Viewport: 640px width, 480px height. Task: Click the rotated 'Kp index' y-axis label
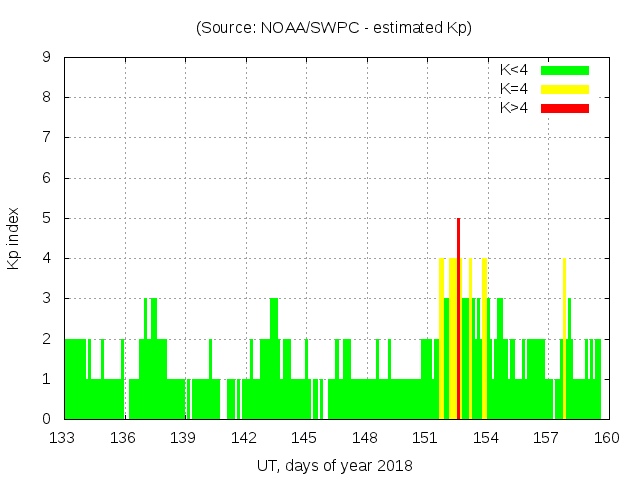pyautogui.click(x=14, y=238)
